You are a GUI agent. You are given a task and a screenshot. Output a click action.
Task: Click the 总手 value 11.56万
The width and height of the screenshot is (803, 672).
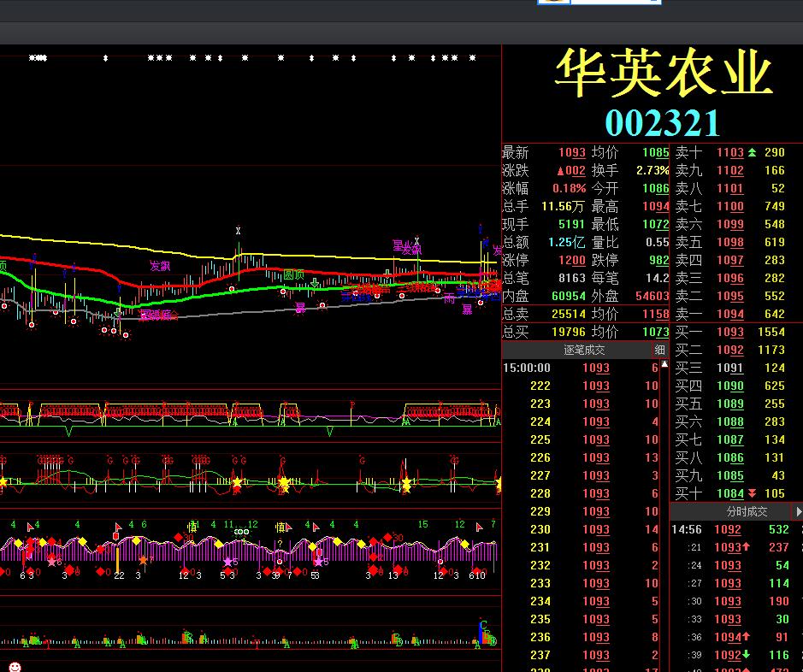563,206
